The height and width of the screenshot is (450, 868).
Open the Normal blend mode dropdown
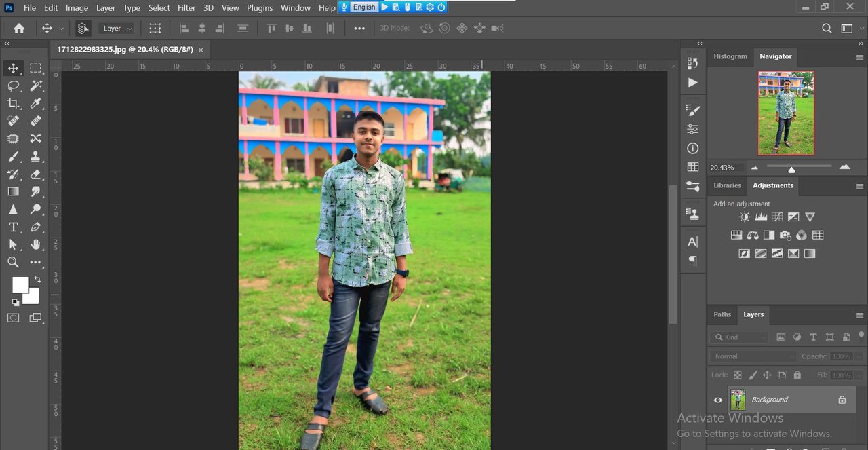pyautogui.click(x=754, y=356)
